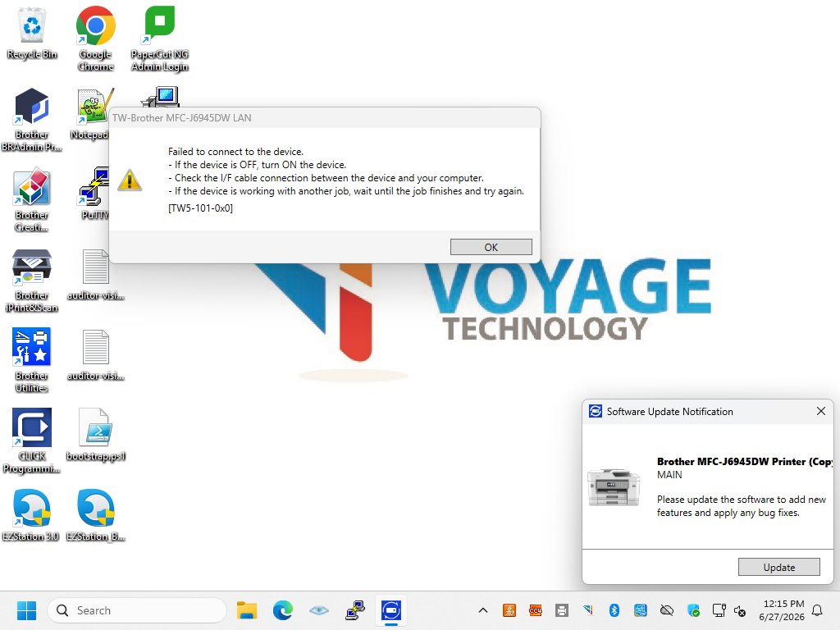Open the Java tray icon
Image resolution: width=840 pixels, height=630 pixels.
click(x=509, y=610)
